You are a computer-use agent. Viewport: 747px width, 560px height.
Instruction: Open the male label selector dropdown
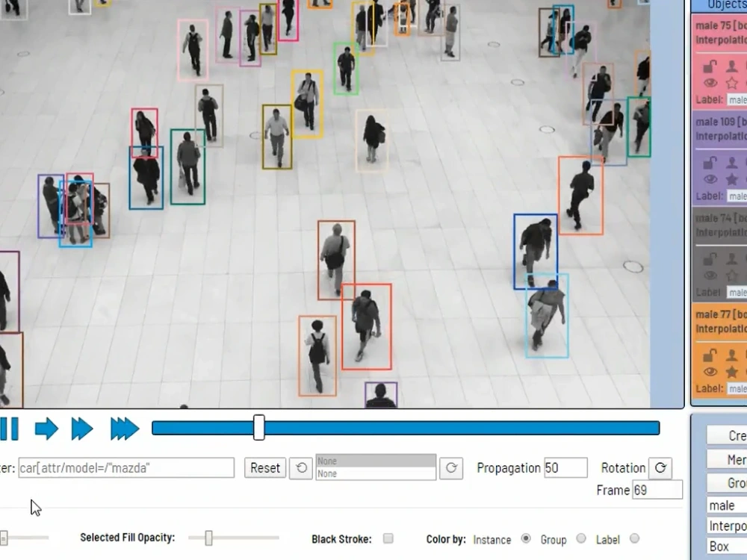tap(727, 505)
